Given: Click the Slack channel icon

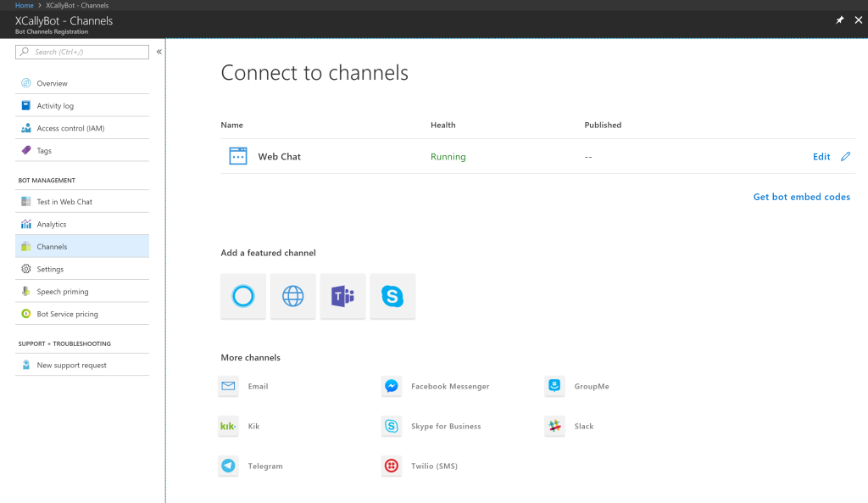Looking at the screenshot, I should (554, 426).
